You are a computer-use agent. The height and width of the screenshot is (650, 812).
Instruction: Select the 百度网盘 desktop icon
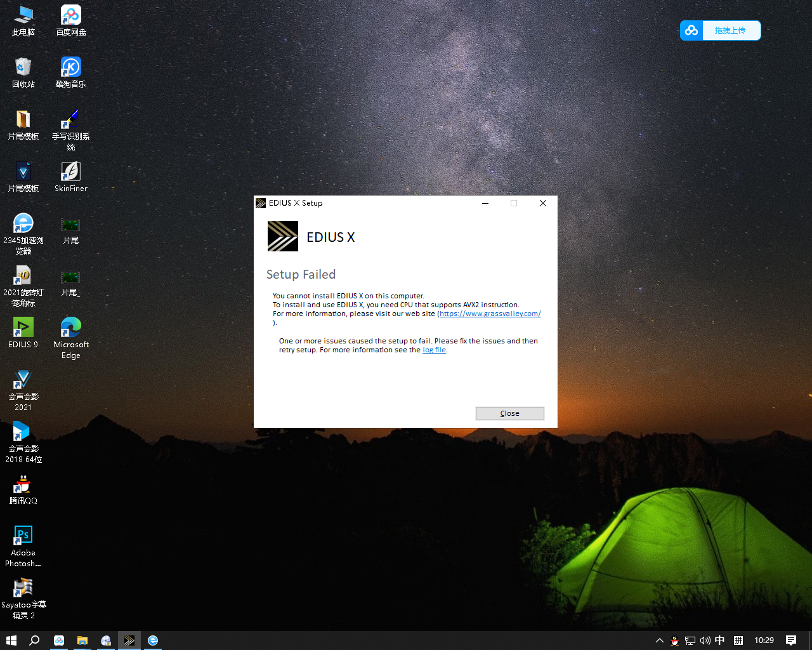[x=71, y=20]
